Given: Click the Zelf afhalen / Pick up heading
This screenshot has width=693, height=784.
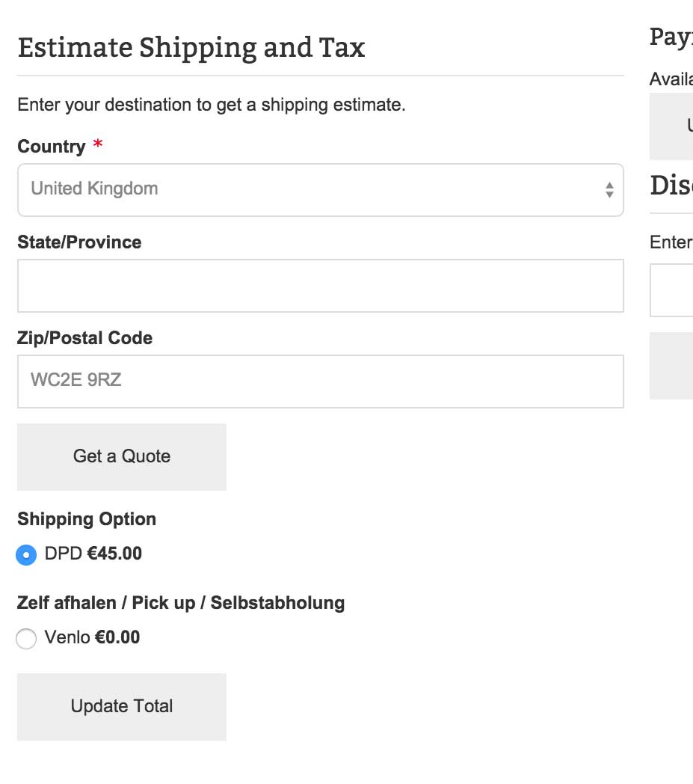Looking at the screenshot, I should [181, 603].
